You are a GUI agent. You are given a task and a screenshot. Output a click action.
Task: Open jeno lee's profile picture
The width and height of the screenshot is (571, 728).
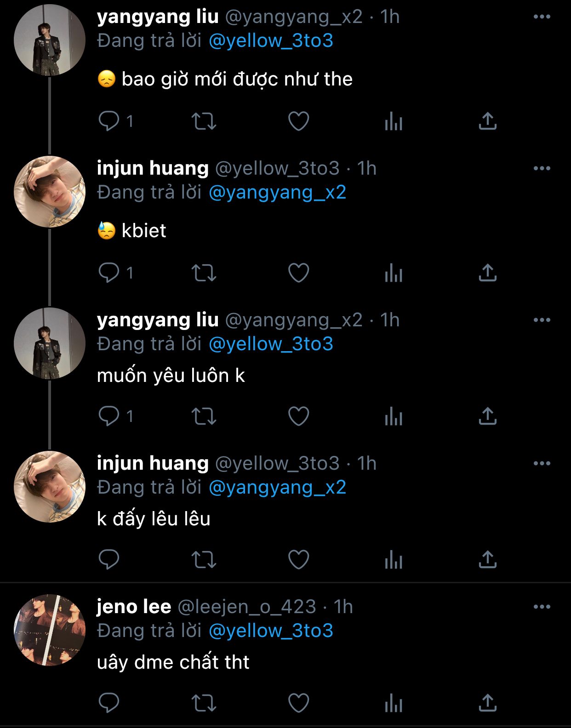(50, 630)
